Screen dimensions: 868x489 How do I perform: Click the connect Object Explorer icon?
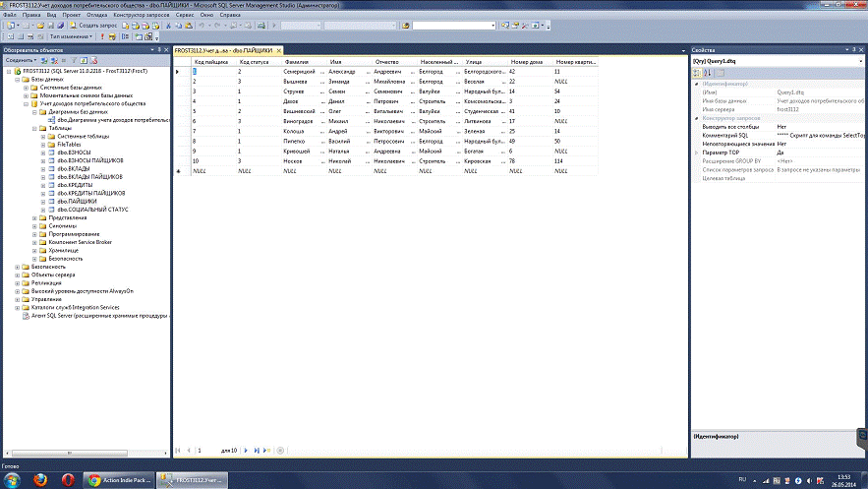click(x=44, y=60)
